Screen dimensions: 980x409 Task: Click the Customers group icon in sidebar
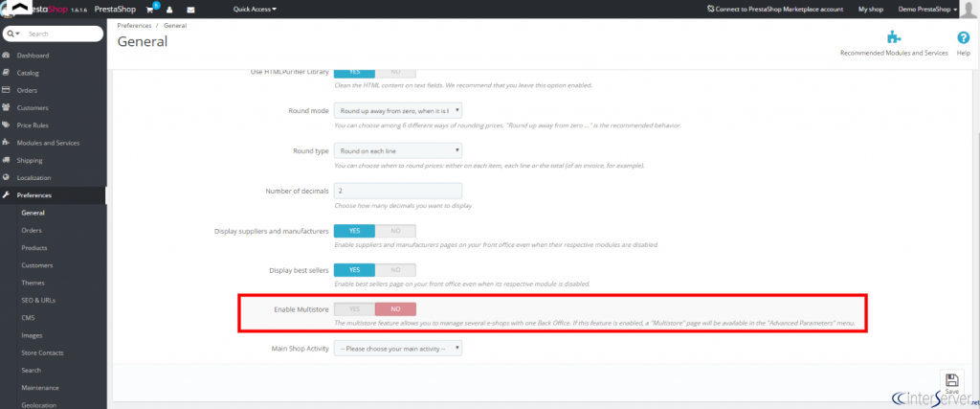point(6,107)
